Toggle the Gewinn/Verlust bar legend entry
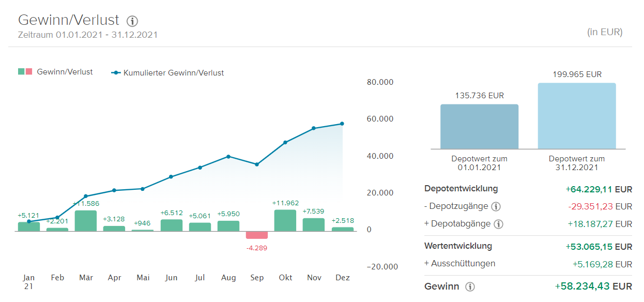 (x=65, y=72)
